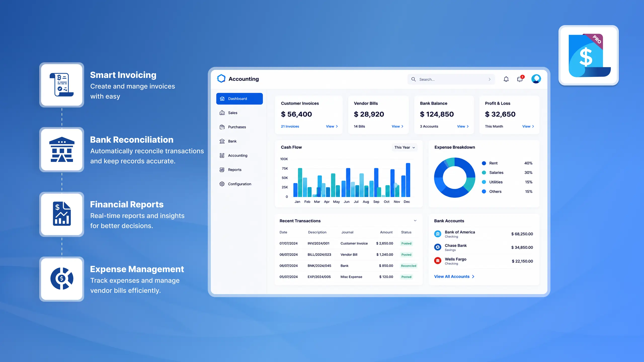The image size is (644, 362).
Task: Click the tall December bar in Cash Flow
Action: click(x=408, y=180)
